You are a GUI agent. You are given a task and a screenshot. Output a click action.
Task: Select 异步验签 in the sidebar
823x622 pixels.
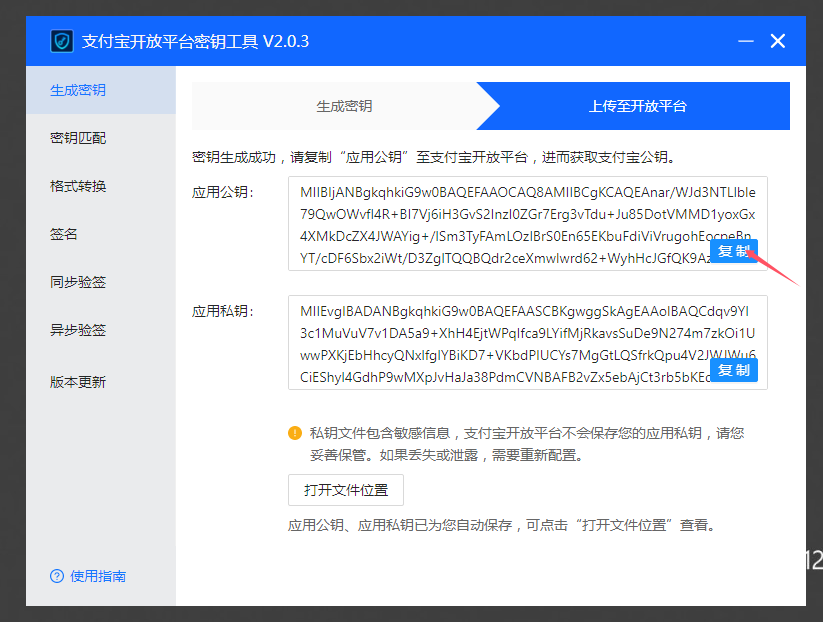78,330
